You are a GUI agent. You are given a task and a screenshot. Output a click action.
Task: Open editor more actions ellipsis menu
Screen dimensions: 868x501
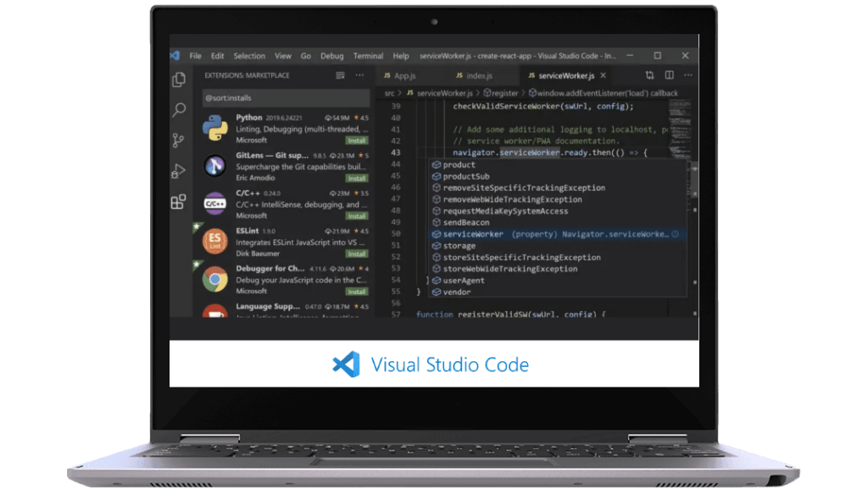pyautogui.click(x=688, y=75)
